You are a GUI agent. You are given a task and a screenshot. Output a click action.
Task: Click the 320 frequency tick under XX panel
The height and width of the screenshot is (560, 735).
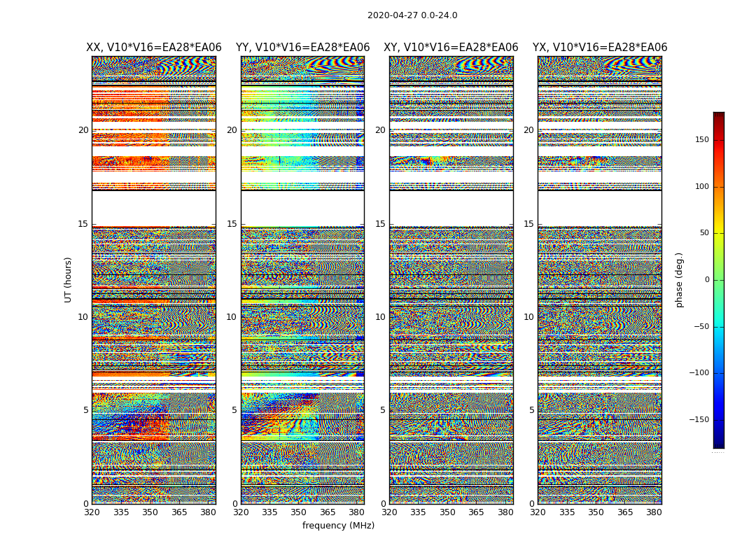pos(92,512)
